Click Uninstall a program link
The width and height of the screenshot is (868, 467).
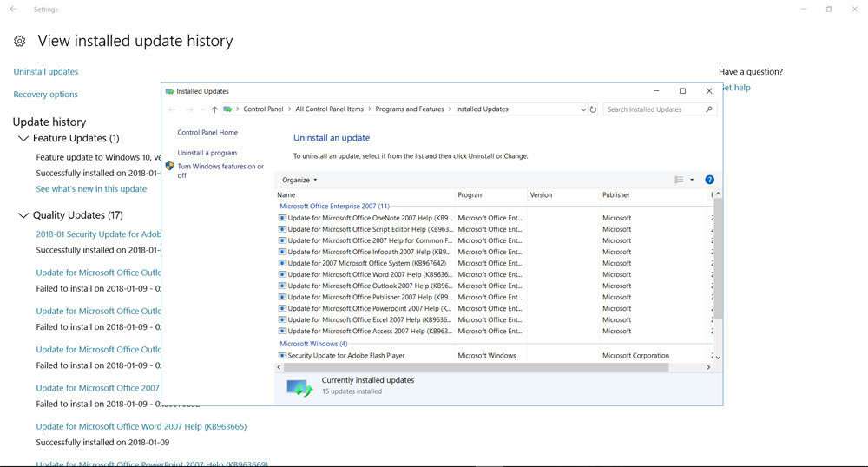pyautogui.click(x=207, y=153)
